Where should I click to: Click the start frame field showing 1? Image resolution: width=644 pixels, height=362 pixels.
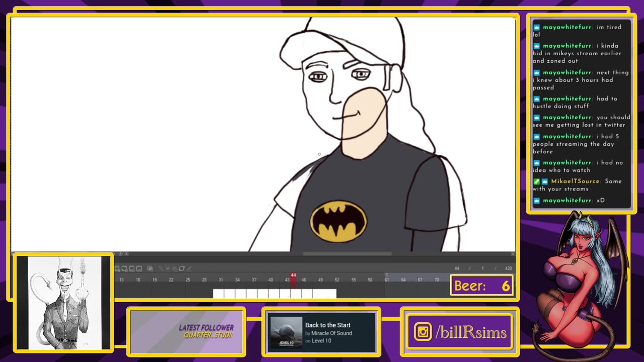tap(482, 268)
